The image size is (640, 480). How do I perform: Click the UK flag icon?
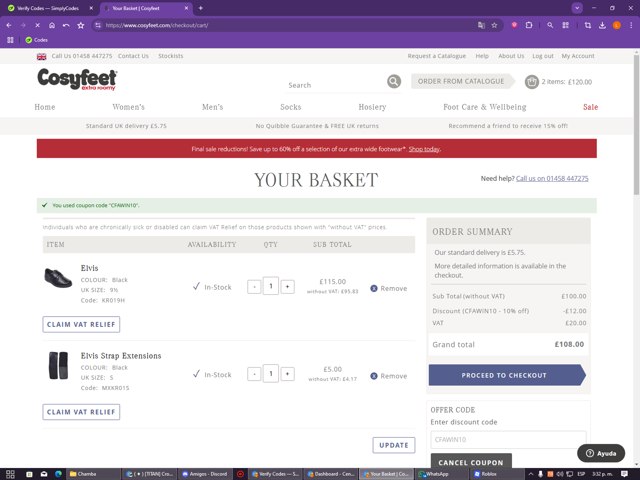tap(42, 56)
